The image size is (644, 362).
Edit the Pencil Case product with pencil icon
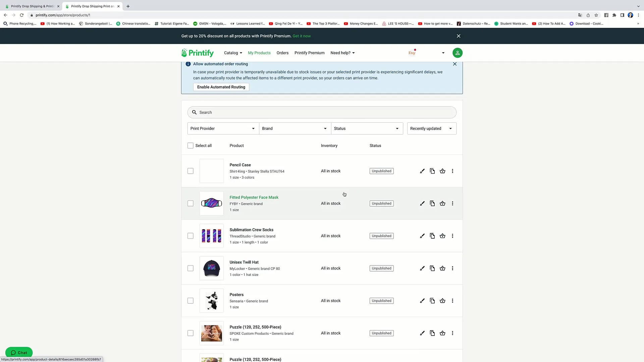click(422, 171)
